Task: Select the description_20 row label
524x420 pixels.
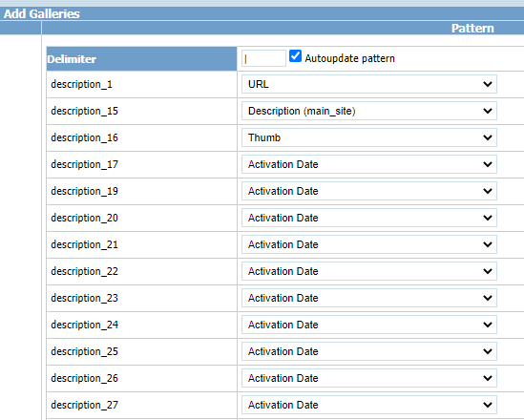Action: pyautogui.click(x=84, y=219)
